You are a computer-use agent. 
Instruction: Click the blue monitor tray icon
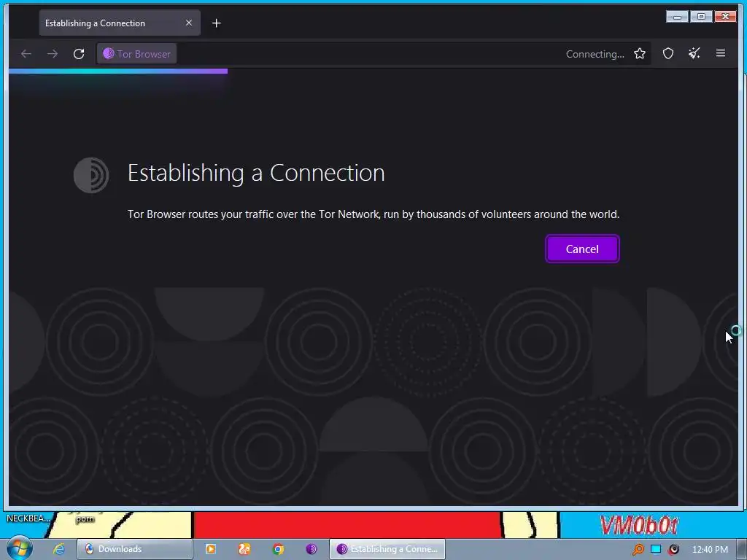tap(656, 549)
